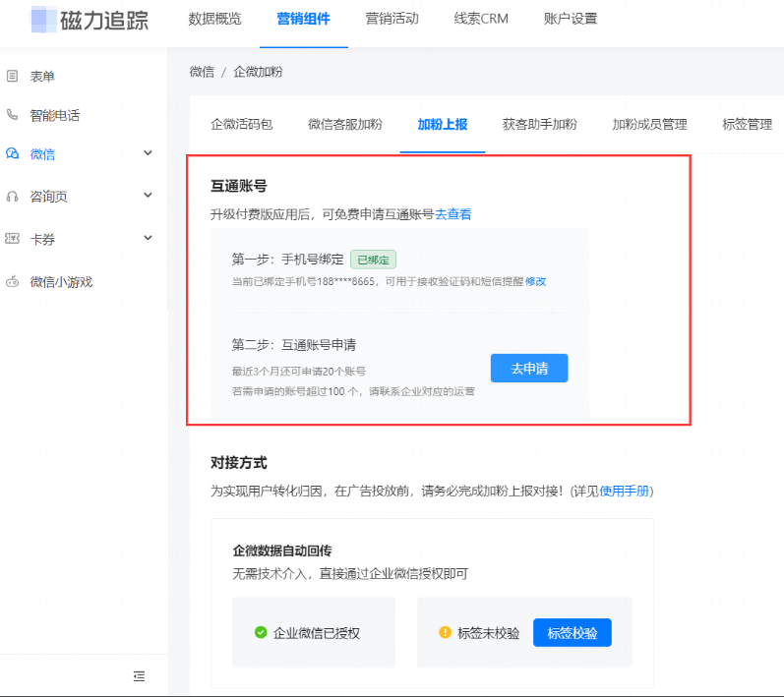This screenshot has height=697, width=784.
Task: Open the 账户设置 top menu
Action: click(x=571, y=19)
